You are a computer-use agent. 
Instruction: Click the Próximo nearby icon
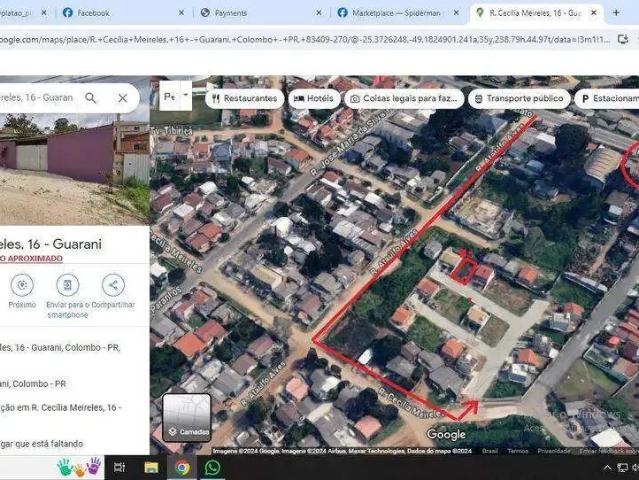tap(22, 285)
